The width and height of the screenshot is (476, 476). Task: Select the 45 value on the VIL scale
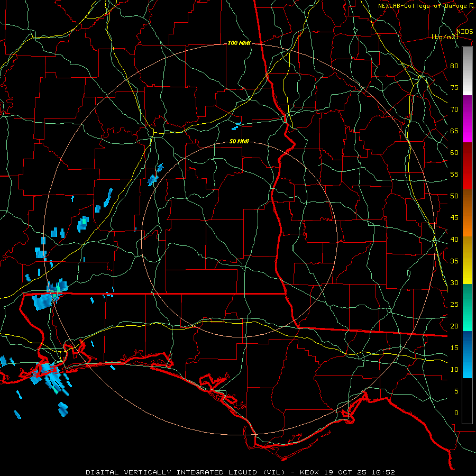click(x=454, y=218)
